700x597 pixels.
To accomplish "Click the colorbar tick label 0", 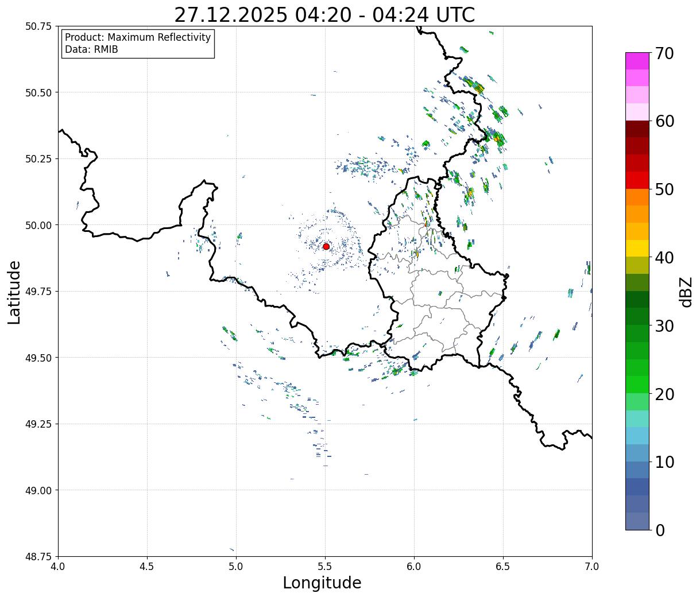I will click(x=660, y=530).
